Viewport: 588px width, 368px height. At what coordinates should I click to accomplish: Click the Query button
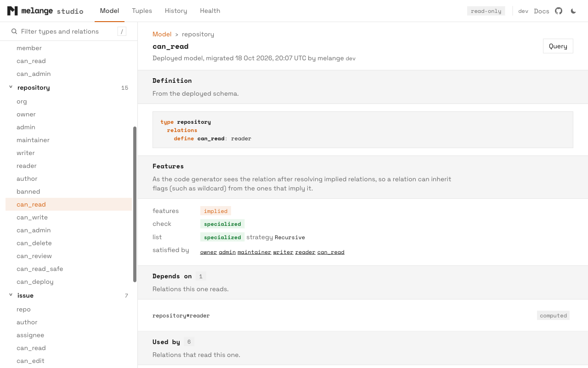coord(558,46)
